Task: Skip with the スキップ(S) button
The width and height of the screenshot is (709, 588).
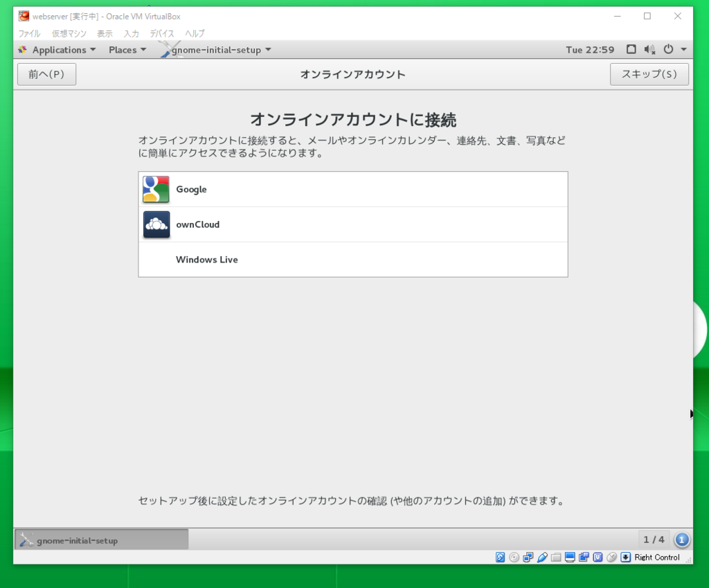Action: coord(649,74)
